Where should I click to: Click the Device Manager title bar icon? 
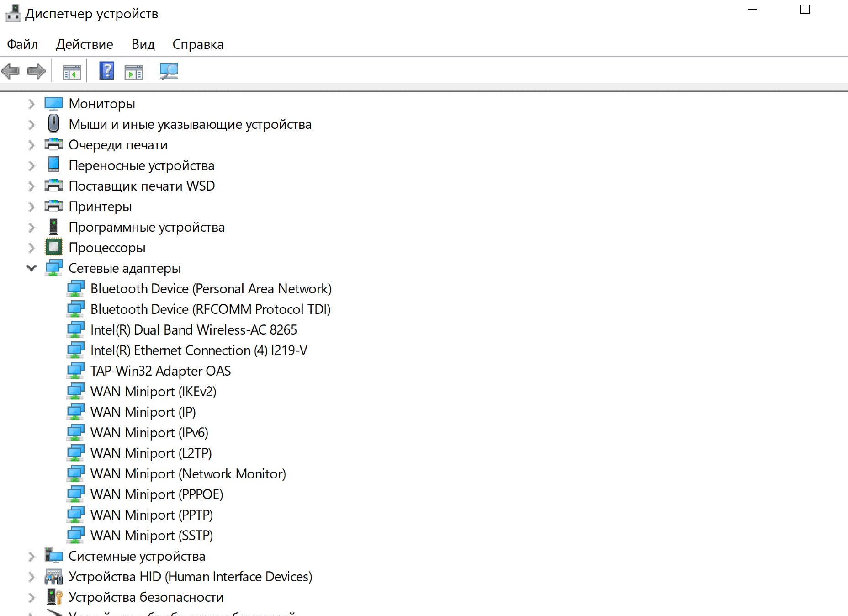click(x=13, y=13)
